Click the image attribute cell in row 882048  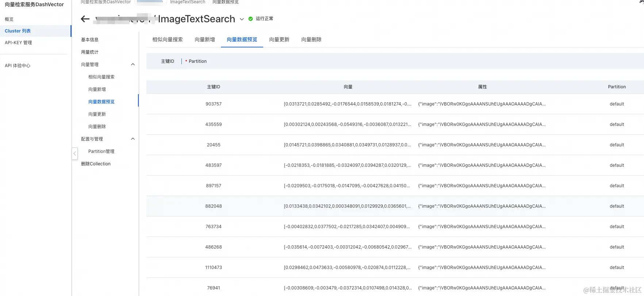point(482,206)
